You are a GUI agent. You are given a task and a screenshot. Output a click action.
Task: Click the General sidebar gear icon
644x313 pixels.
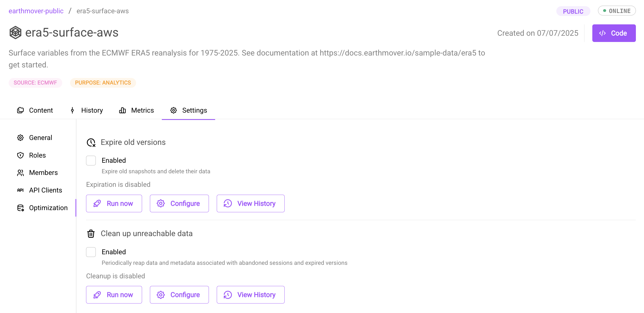click(x=20, y=138)
